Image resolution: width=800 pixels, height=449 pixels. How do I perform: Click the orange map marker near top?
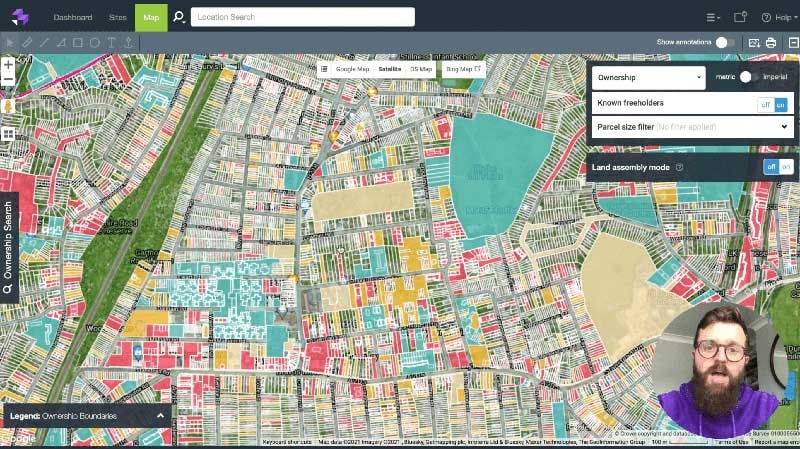tap(372, 92)
